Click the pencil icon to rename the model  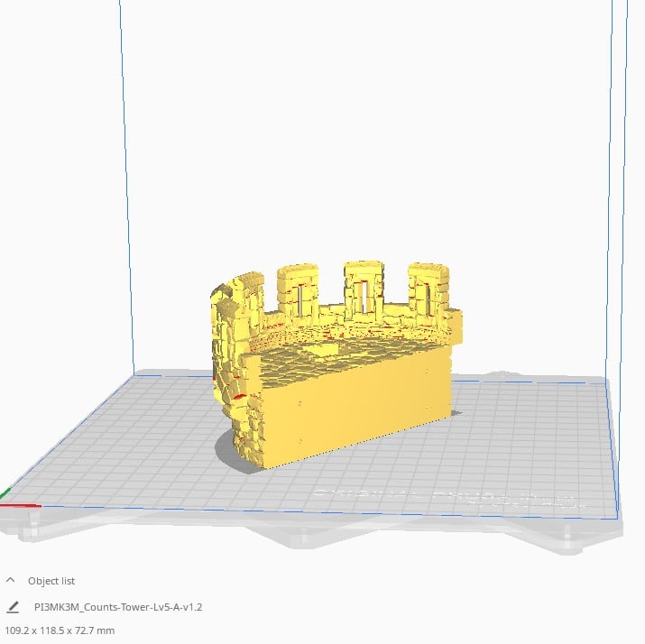coord(13,607)
